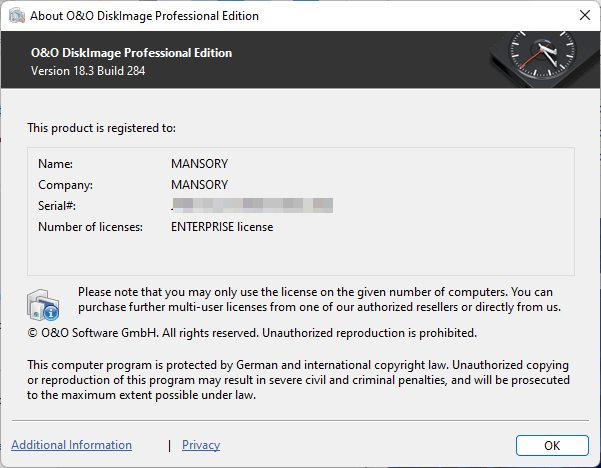This screenshot has height=468, width=601.
Task: Click the O&O DiskImage title bar icon
Action: (x=15, y=16)
